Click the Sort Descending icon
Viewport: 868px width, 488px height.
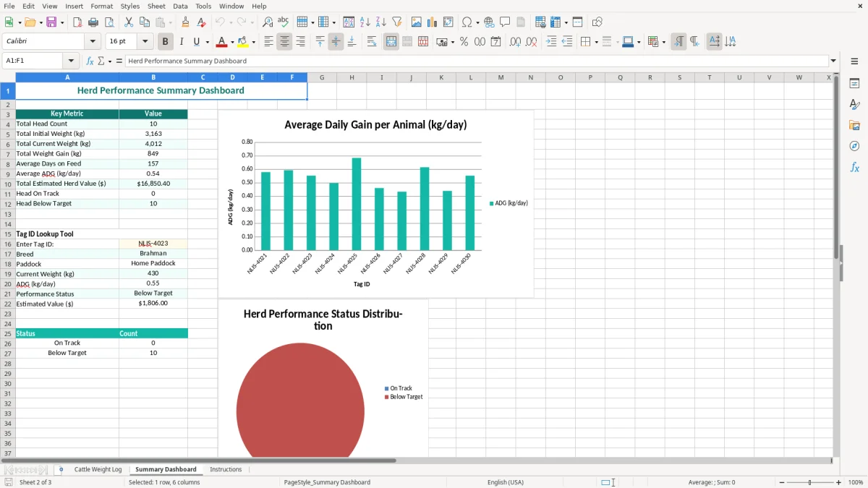click(x=380, y=22)
